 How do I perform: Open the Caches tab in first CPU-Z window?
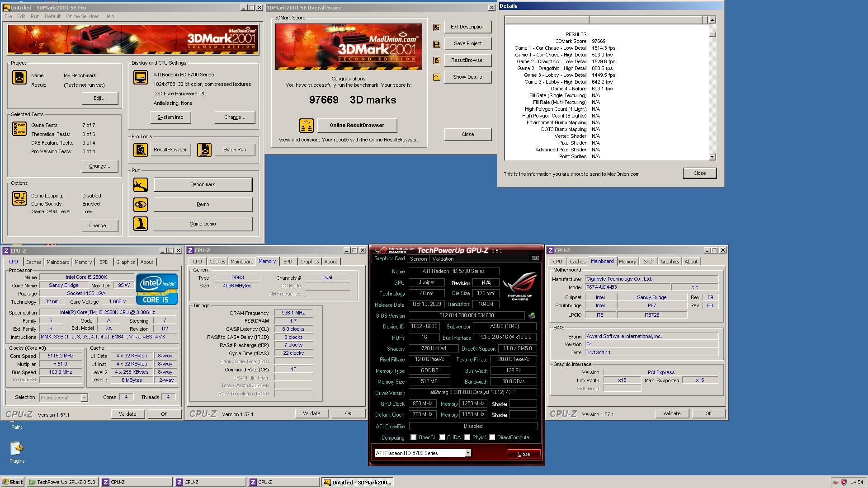[x=33, y=262]
